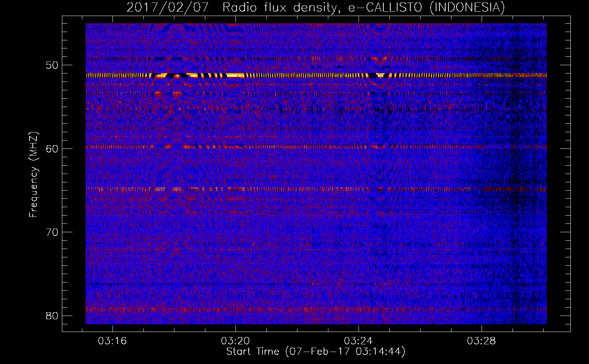
Task: Click the orange interference line at 65 MHz
Action: 316,189
